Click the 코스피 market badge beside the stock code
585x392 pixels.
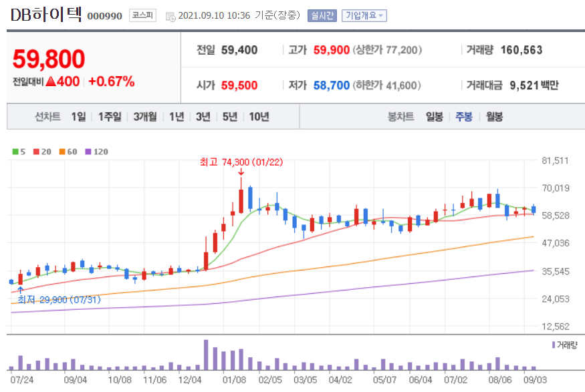141,14
